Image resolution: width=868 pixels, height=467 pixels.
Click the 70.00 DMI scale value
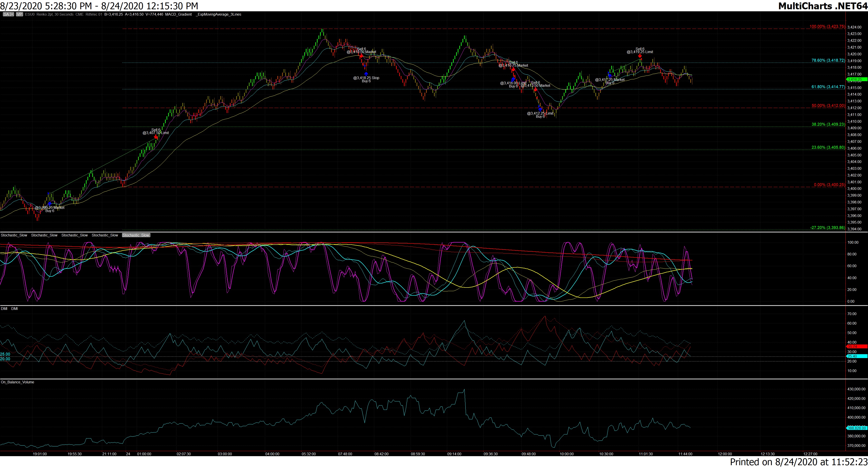[x=852, y=314]
